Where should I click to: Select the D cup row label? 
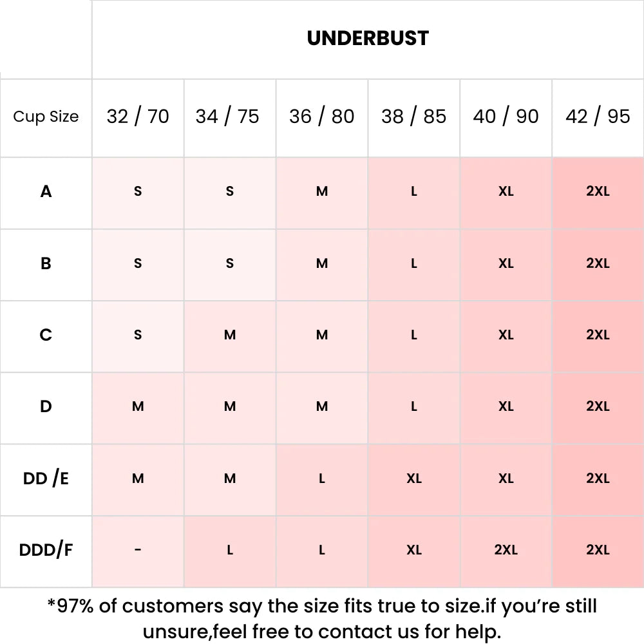click(x=46, y=406)
